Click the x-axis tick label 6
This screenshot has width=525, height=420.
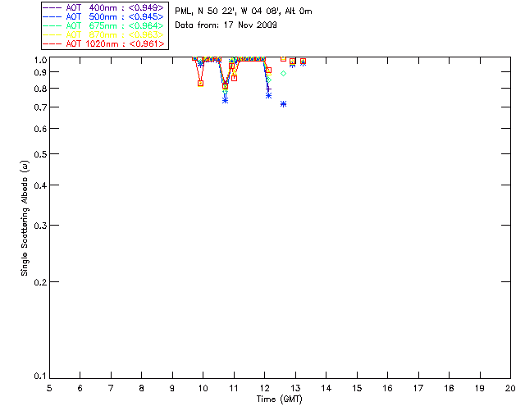80,388
